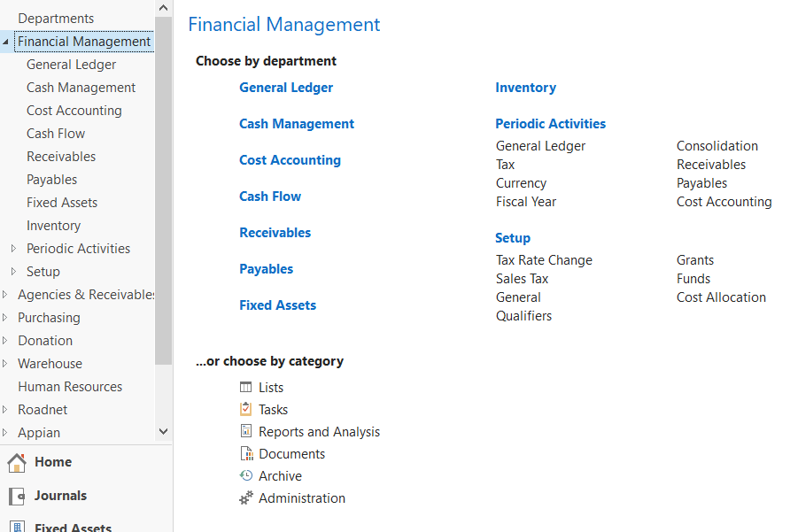This screenshot has width=798, height=532.
Task: Open the Fixed Assets department link
Action: coord(277,305)
